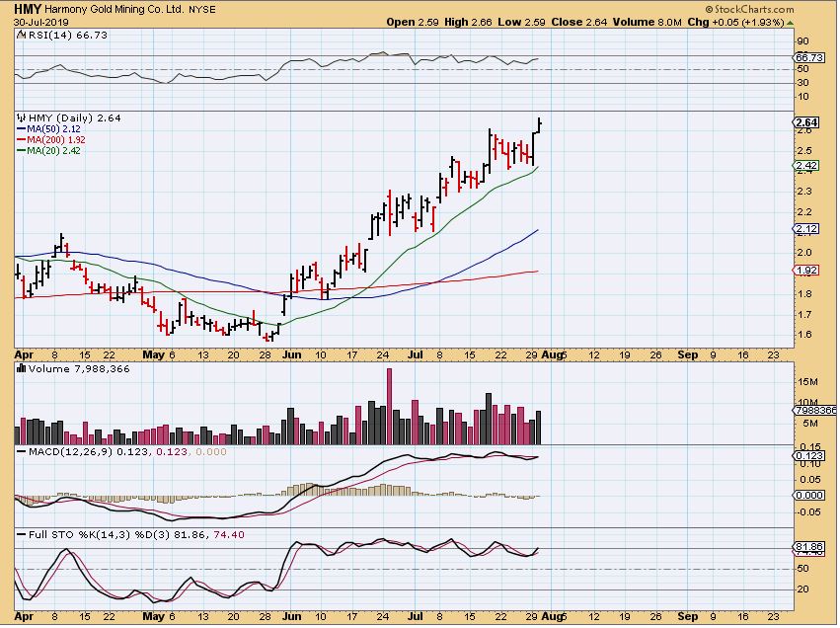Click the boxed 2.12 axis marker for MA(50)

[806, 229]
